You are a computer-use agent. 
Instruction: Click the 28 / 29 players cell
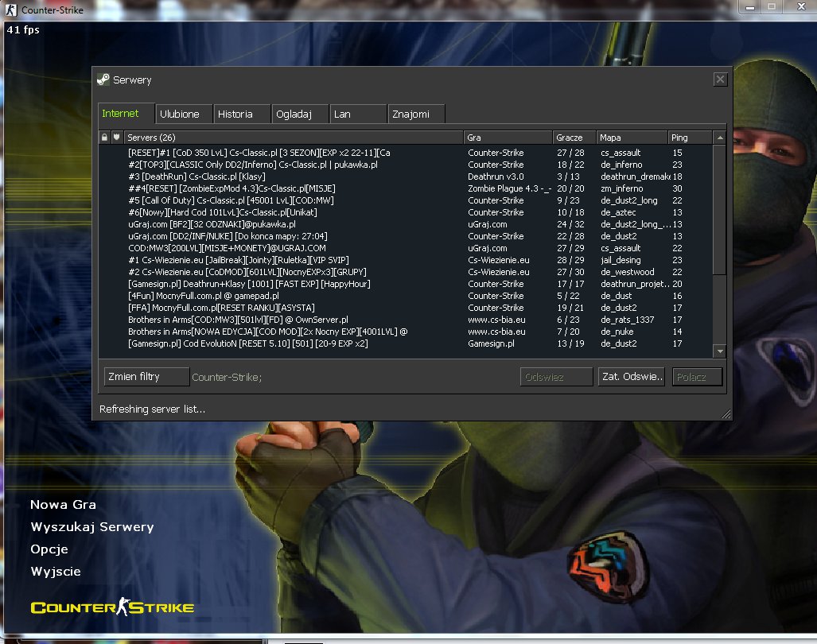[x=570, y=260]
